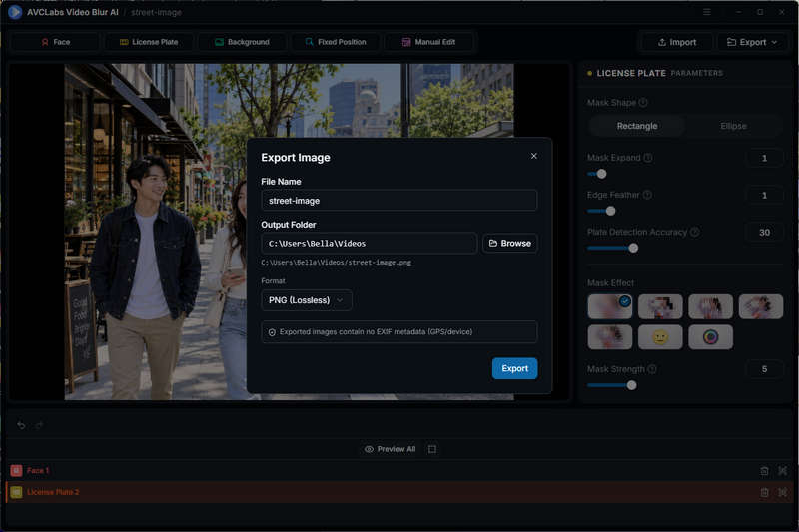Delete the Face 1 track

point(764,471)
